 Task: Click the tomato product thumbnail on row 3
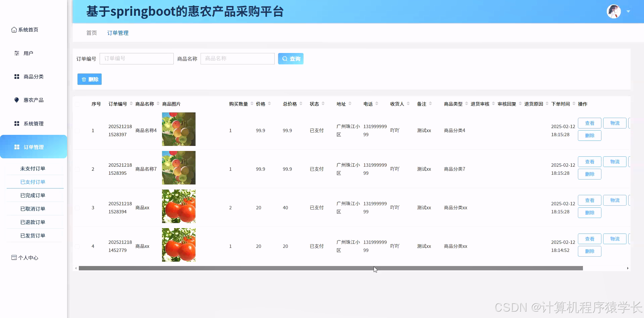[178, 206]
